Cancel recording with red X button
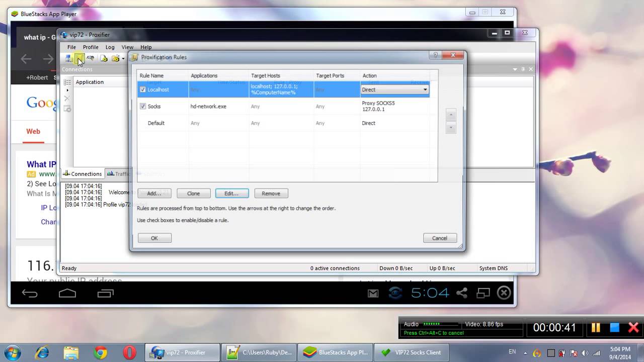The height and width of the screenshot is (362, 644). (633, 328)
